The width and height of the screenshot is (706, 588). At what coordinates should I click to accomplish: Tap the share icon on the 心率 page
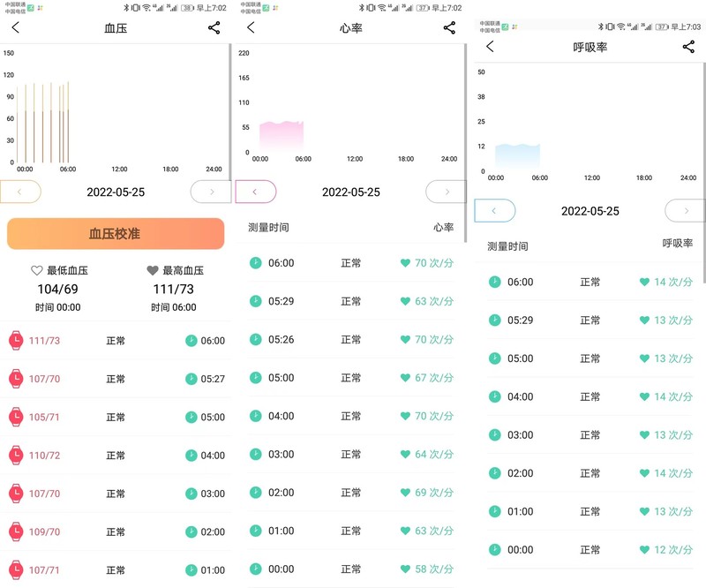(450, 28)
